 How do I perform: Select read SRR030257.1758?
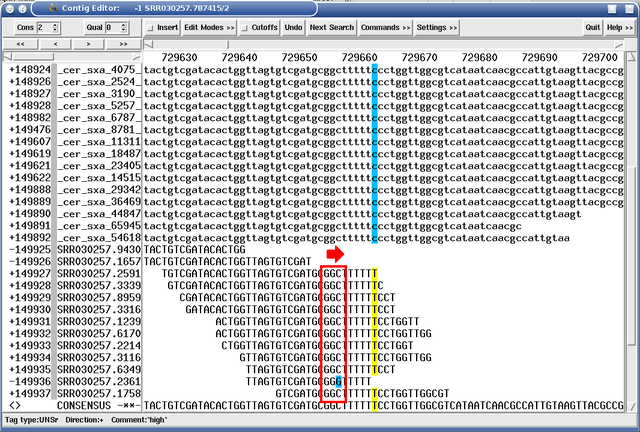click(98, 394)
